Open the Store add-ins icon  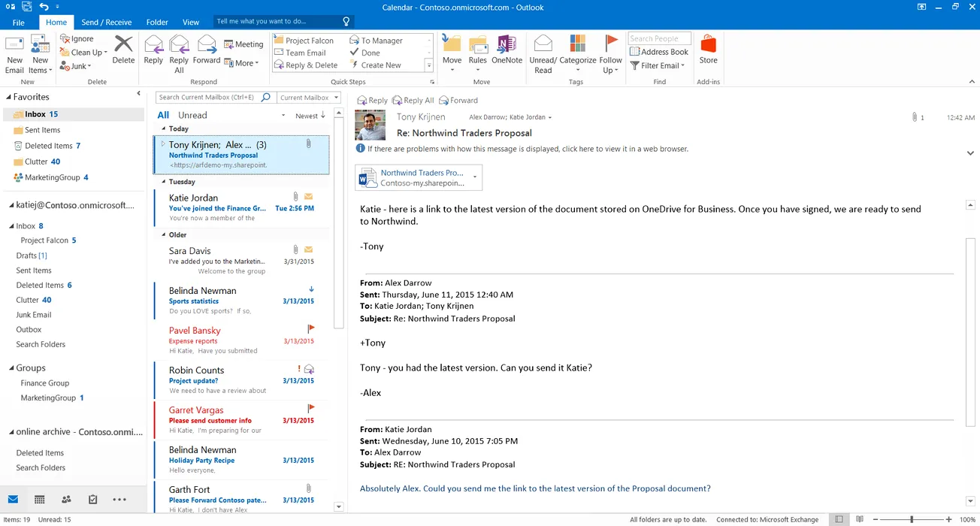[708, 45]
